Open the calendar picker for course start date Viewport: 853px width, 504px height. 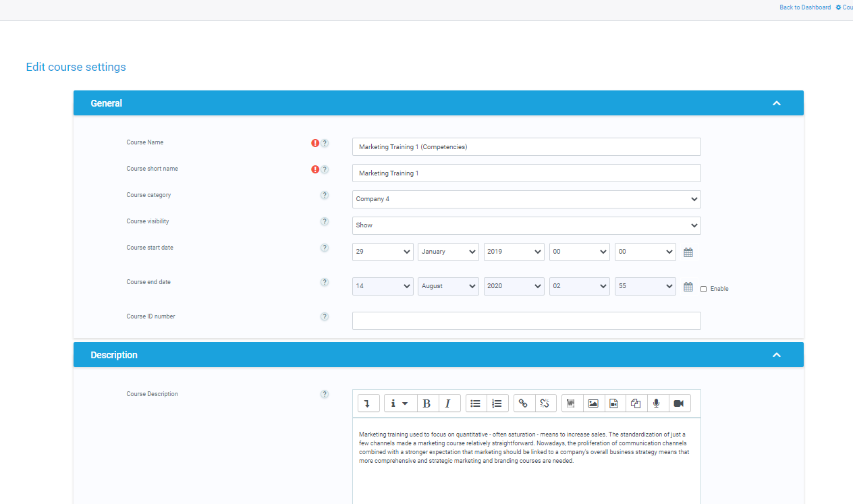point(688,252)
